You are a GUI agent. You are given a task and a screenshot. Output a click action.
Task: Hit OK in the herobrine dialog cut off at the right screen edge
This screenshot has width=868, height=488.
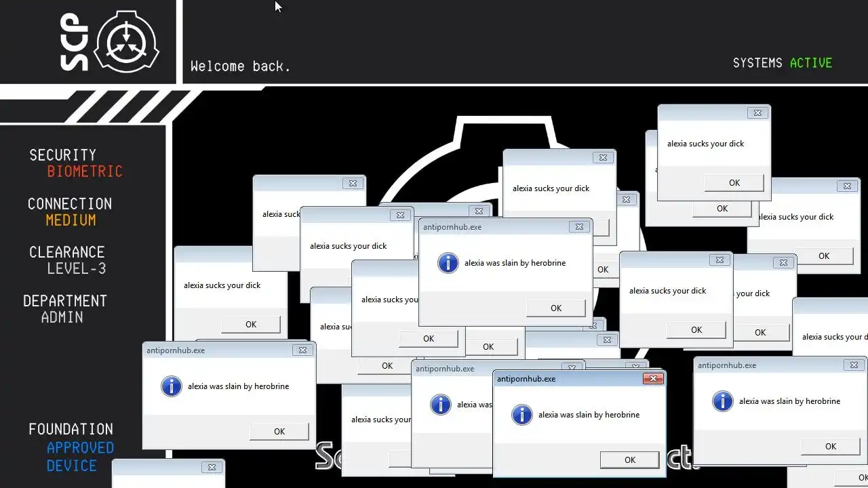click(x=831, y=446)
